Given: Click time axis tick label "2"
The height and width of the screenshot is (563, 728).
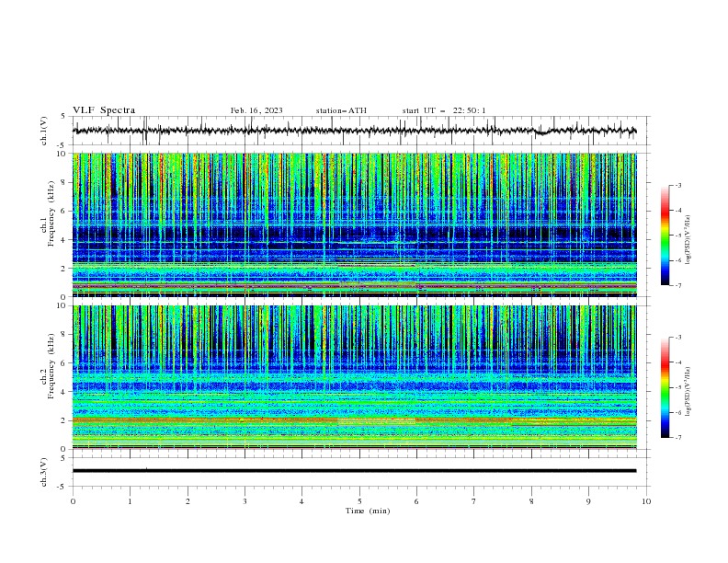Looking at the screenshot, I should pos(188,501).
